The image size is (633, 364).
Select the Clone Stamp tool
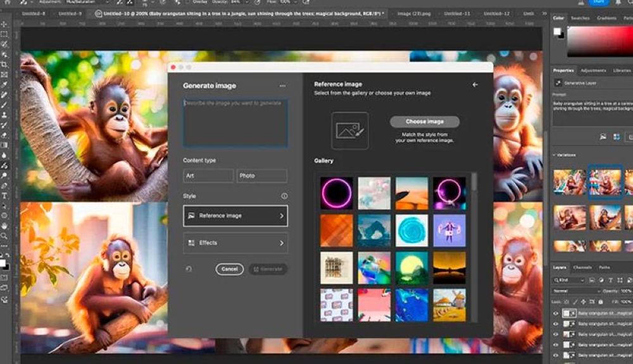4,115
